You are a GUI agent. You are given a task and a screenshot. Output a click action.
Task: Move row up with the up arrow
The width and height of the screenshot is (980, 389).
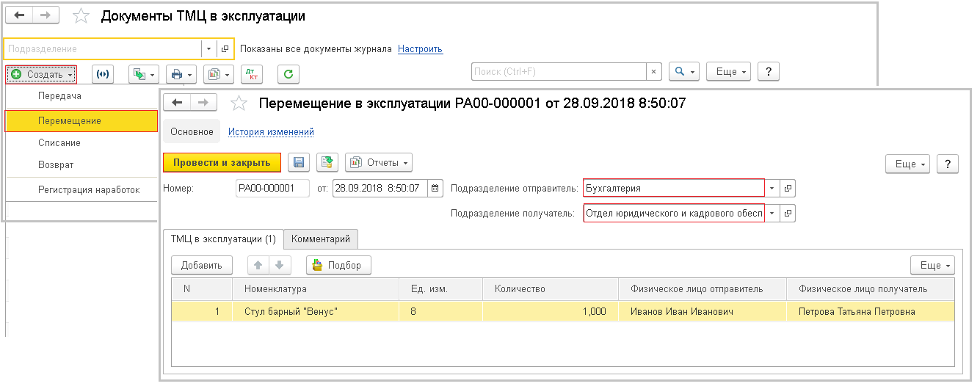[258, 265]
